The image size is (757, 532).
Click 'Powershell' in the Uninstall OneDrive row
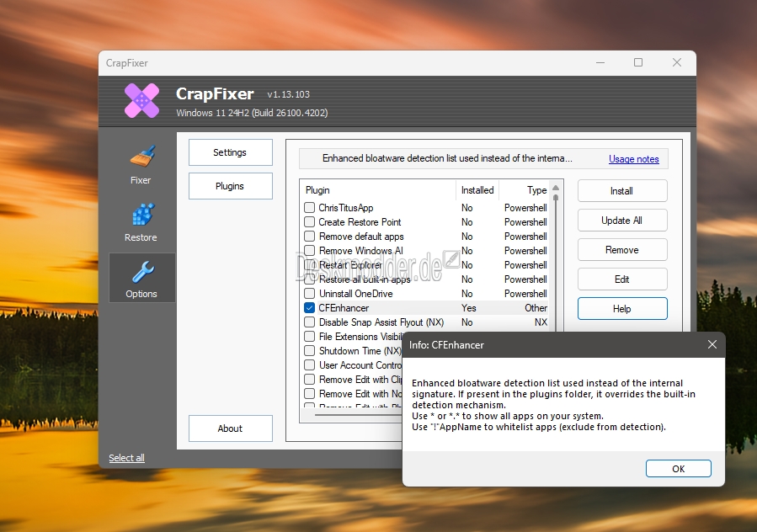click(525, 294)
